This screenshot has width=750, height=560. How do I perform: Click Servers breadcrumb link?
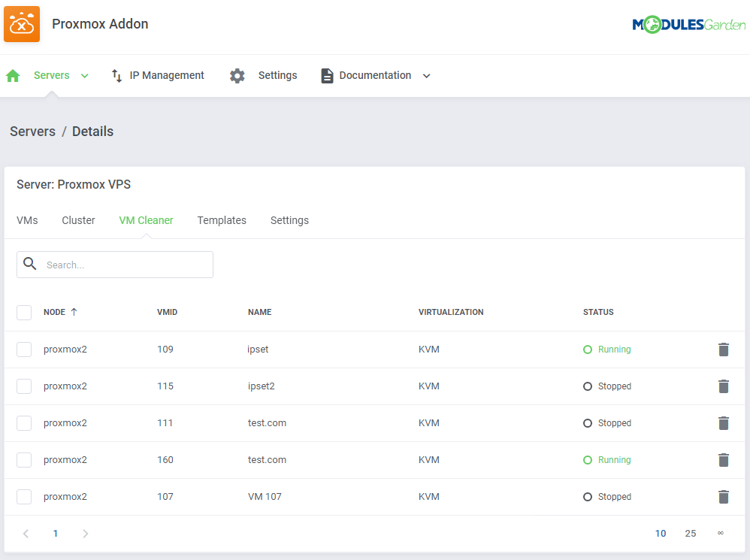point(32,132)
